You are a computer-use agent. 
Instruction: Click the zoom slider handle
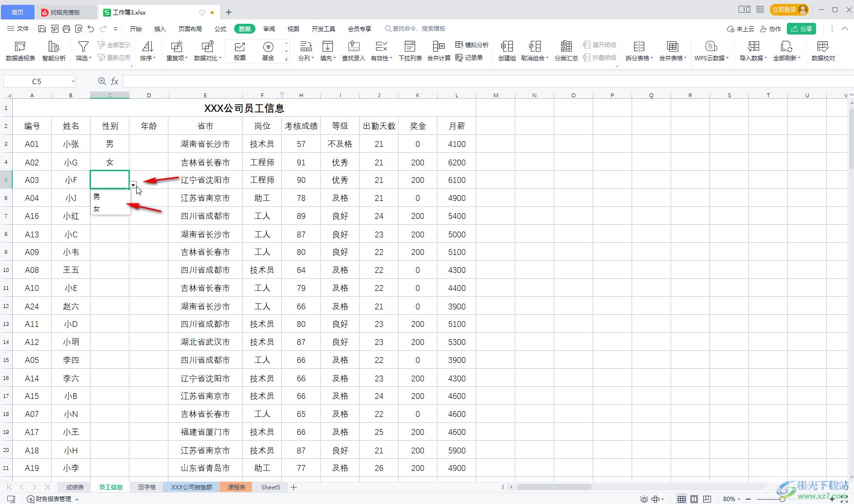[782, 499]
